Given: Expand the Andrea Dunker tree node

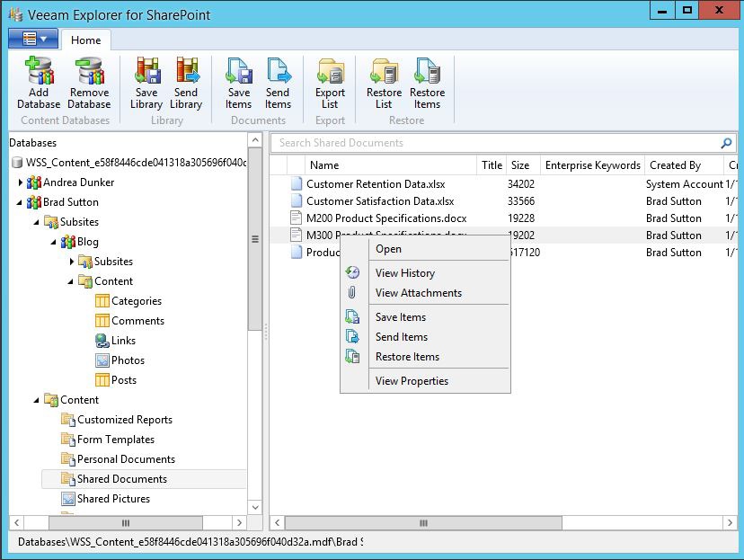Looking at the screenshot, I should [x=21, y=182].
